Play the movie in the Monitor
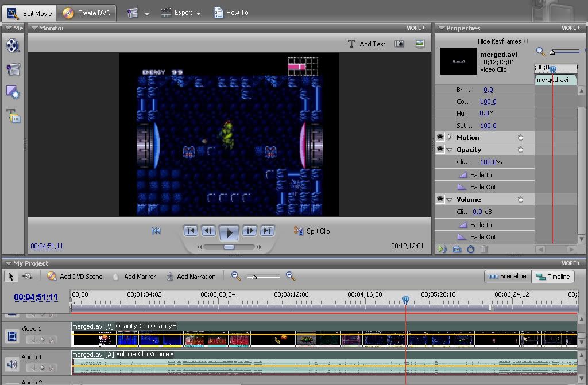 [x=229, y=232]
